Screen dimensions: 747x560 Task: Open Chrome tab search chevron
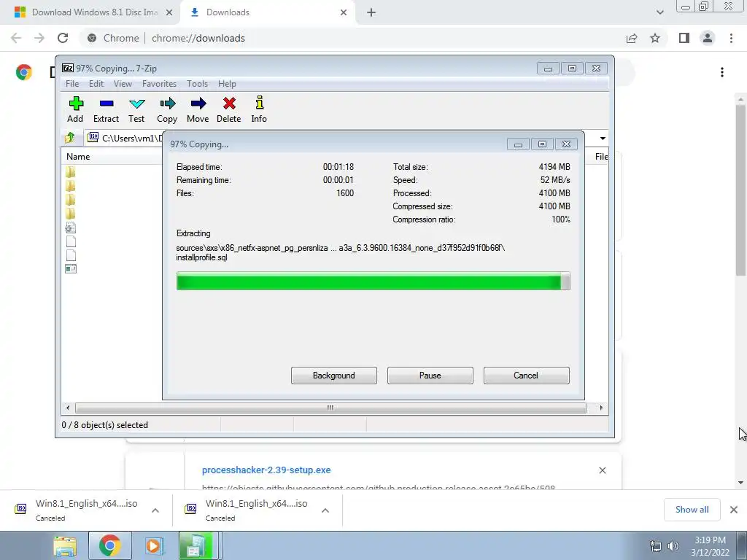tap(659, 12)
